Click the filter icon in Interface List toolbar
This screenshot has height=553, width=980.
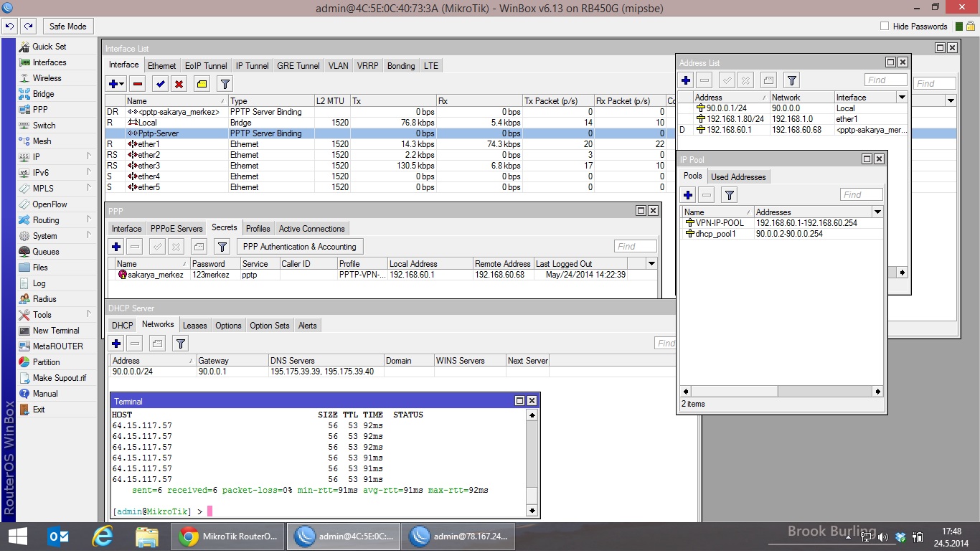tap(225, 85)
